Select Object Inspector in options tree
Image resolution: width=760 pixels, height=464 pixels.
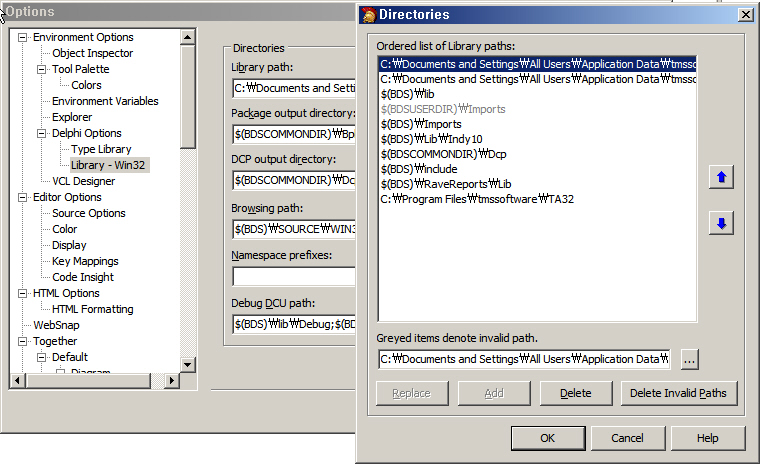pos(92,53)
